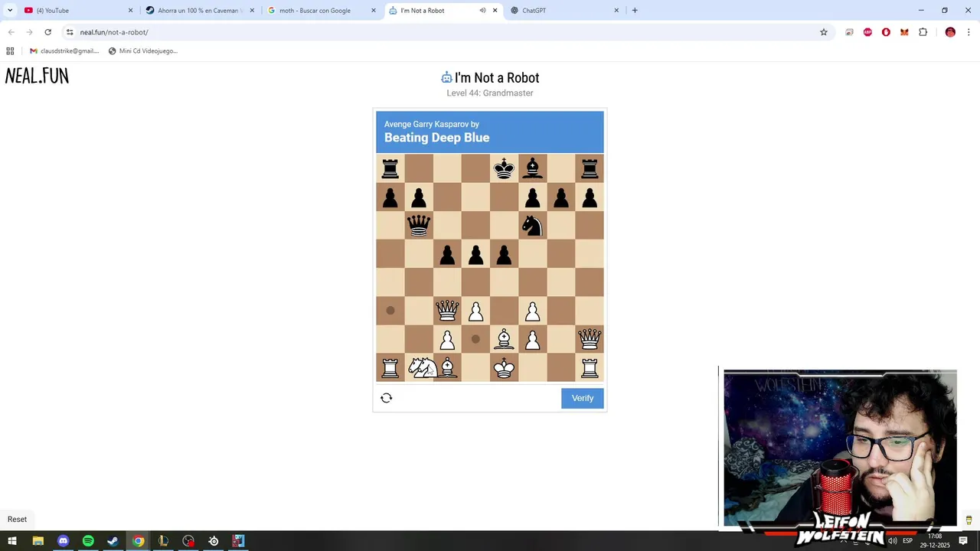Open the Chrome apps grid shortcut
Screen dimensions: 980x551
[x=10, y=51]
